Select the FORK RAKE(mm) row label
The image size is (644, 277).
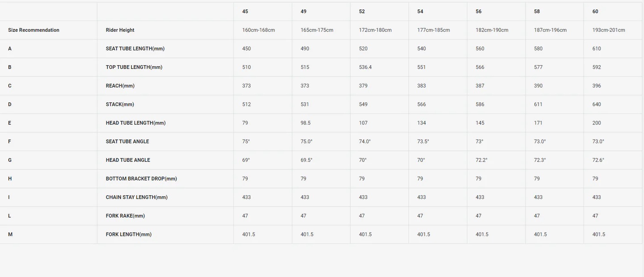click(x=125, y=216)
